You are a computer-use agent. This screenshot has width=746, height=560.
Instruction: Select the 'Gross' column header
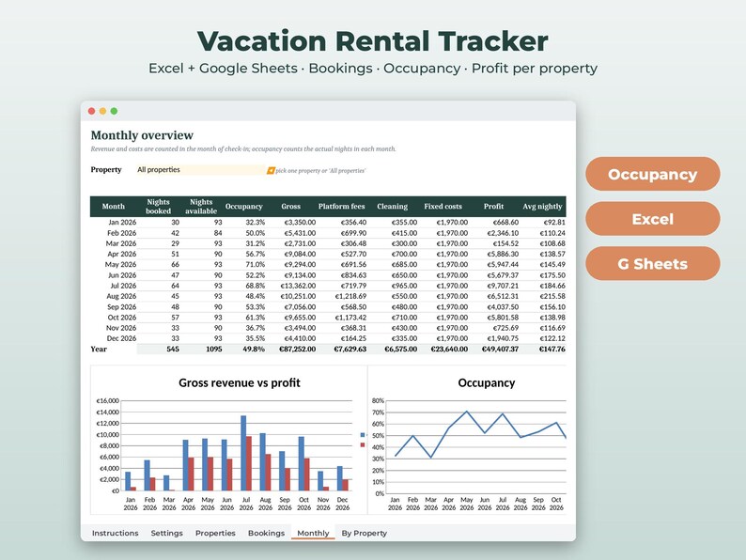(290, 207)
